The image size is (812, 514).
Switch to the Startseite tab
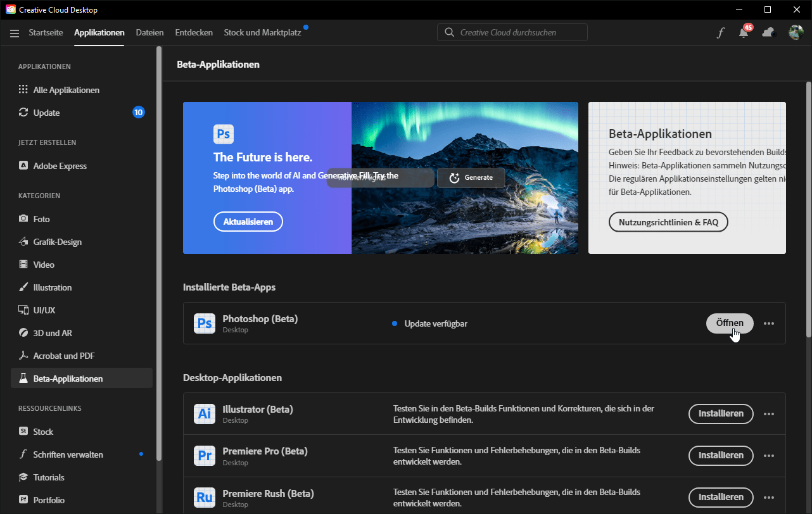click(46, 33)
